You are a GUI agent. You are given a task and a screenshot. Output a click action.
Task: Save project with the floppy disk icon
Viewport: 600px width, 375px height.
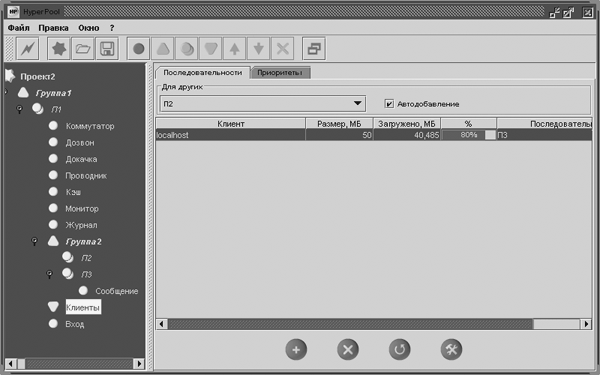coord(107,49)
